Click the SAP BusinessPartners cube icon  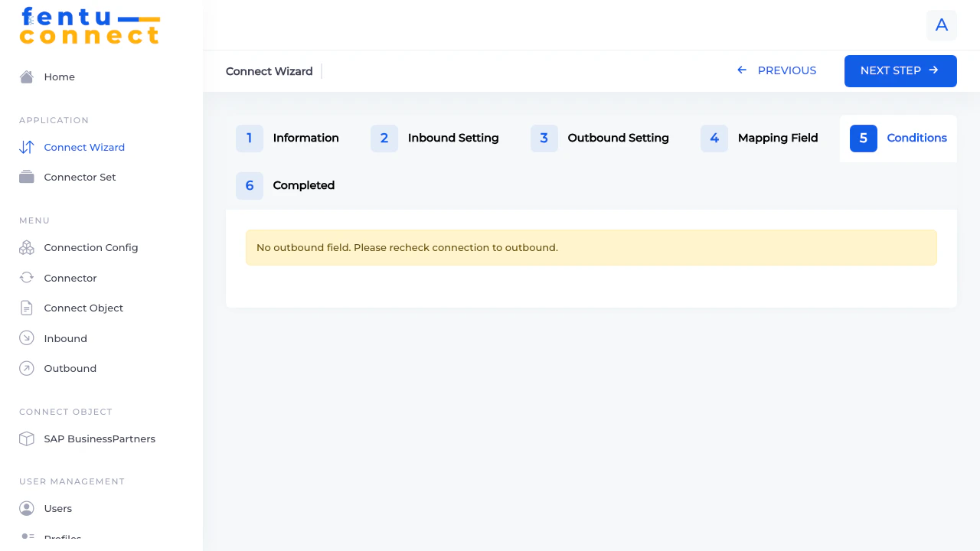27,439
